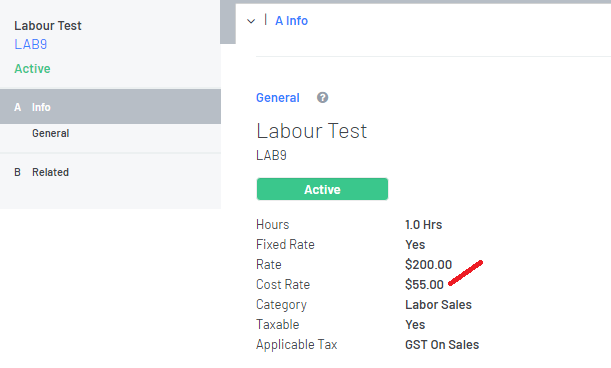
Task: Open the A Info breadcrumb link
Action: coord(291,21)
